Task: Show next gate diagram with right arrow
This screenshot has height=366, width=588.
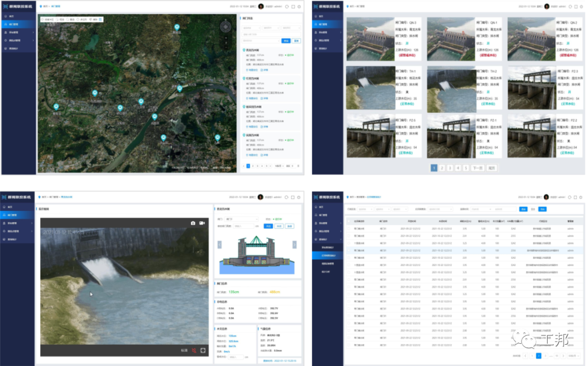Action: (295, 245)
